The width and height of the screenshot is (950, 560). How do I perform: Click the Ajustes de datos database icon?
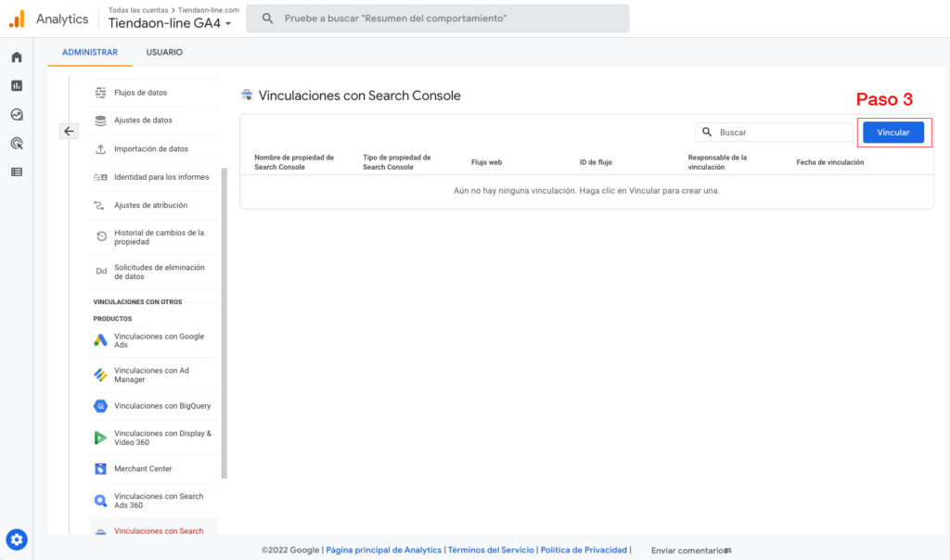pyautogui.click(x=100, y=121)
